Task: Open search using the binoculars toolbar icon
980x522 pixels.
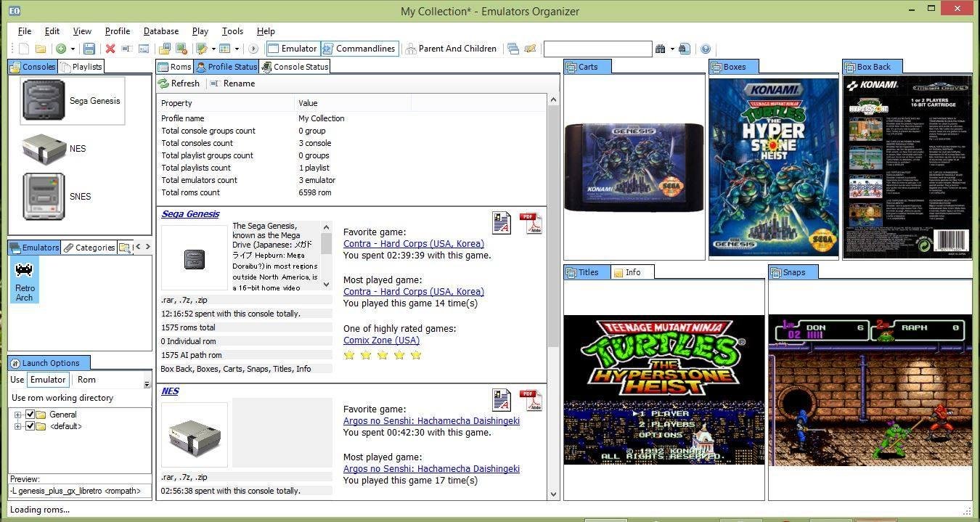Action: [659, 49]
